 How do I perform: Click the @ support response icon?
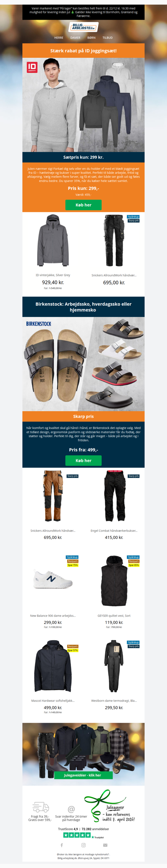71,809
